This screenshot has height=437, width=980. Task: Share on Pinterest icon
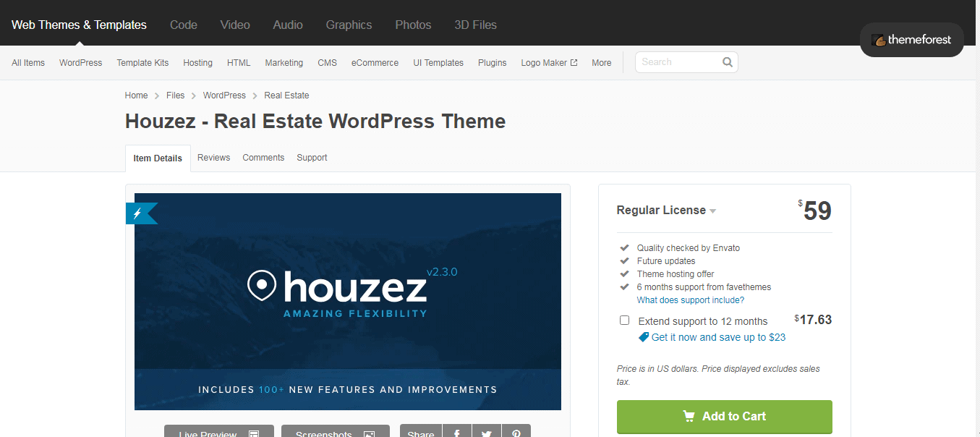tap(516, 433)
